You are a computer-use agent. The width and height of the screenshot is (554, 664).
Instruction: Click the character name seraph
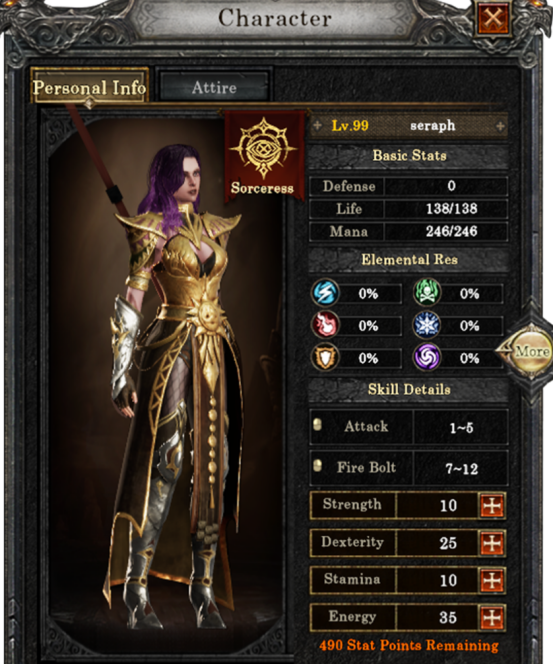(432, 125)
